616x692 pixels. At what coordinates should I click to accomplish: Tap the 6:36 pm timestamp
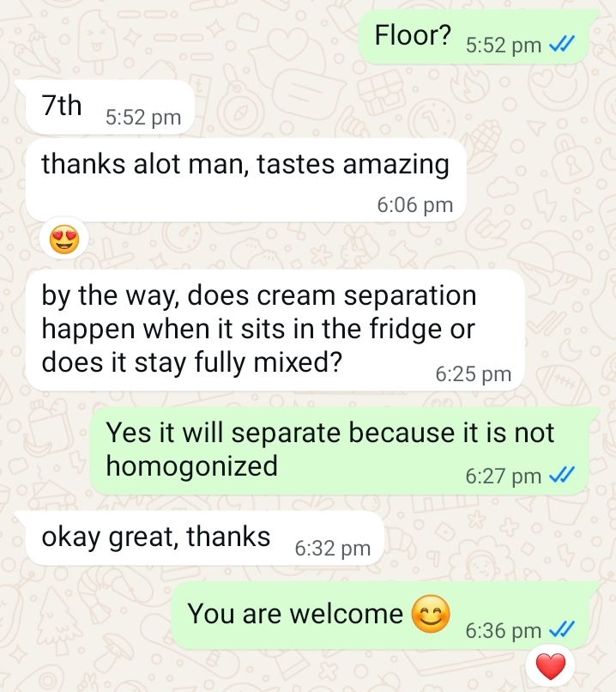point(503,631)
